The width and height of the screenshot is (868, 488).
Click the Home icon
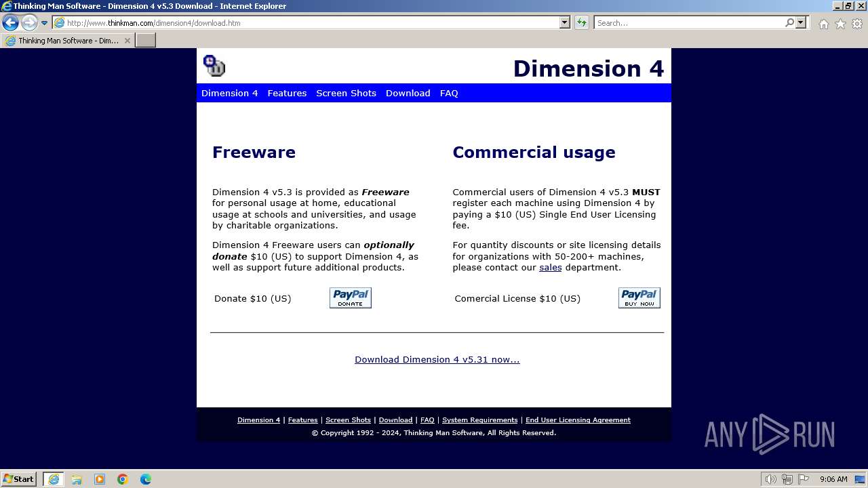click(x=823, y=24)
